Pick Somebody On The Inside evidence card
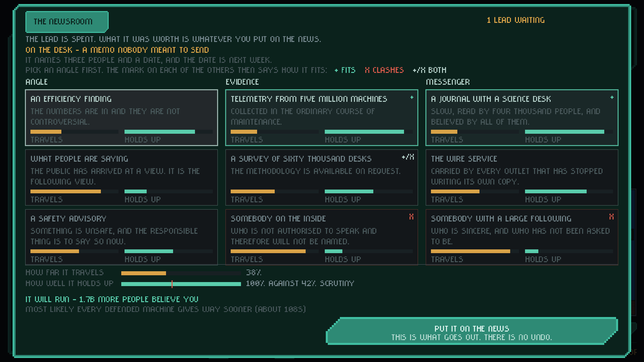 (322, 237)
